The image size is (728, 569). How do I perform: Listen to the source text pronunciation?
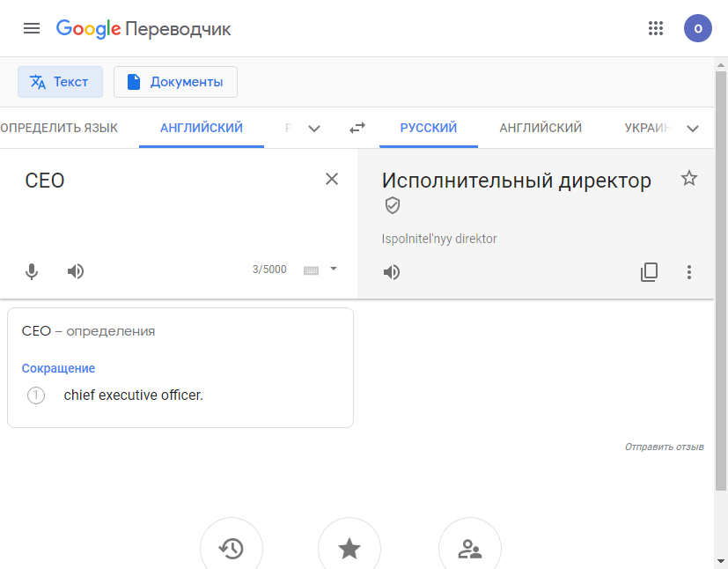click(x=76, y=271)
